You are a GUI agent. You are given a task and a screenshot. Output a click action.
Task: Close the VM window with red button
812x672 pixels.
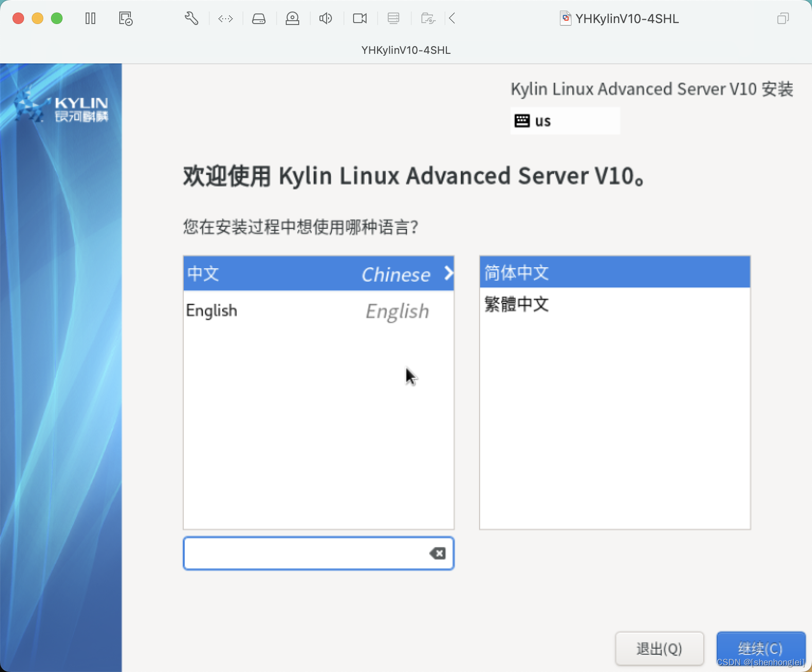pos(18,18)
